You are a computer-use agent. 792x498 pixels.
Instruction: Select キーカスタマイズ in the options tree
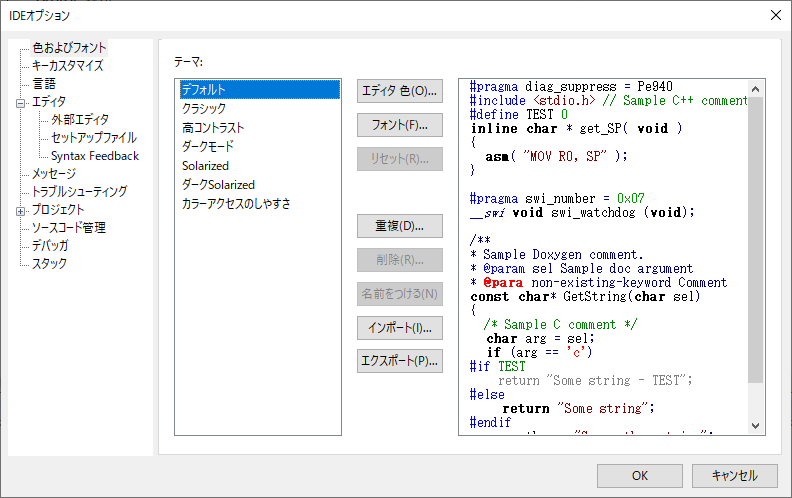(67, 66)
